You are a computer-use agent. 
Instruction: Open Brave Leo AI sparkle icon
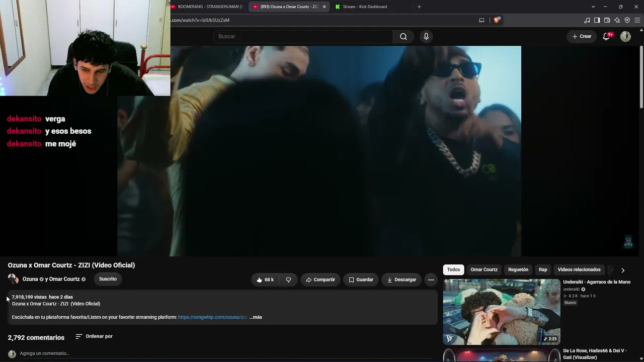617,20
